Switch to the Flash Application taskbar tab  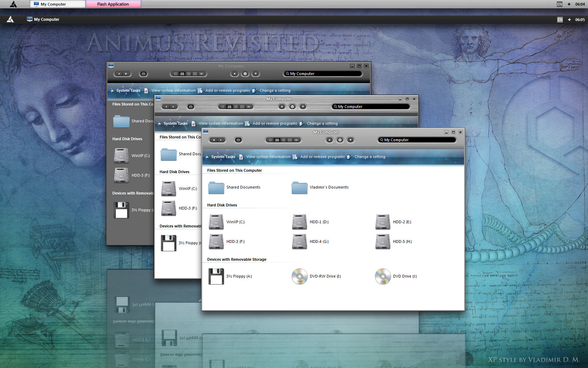[113, 4]
